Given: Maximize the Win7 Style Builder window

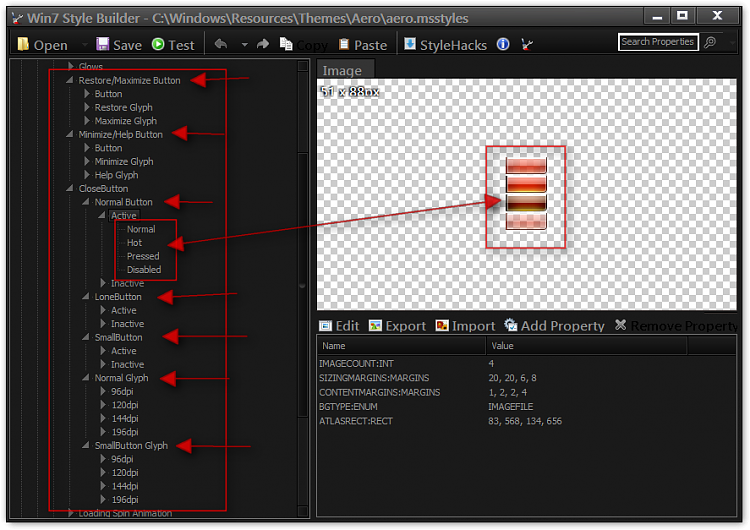Looking at the screenshot, I should coord(682,16).
